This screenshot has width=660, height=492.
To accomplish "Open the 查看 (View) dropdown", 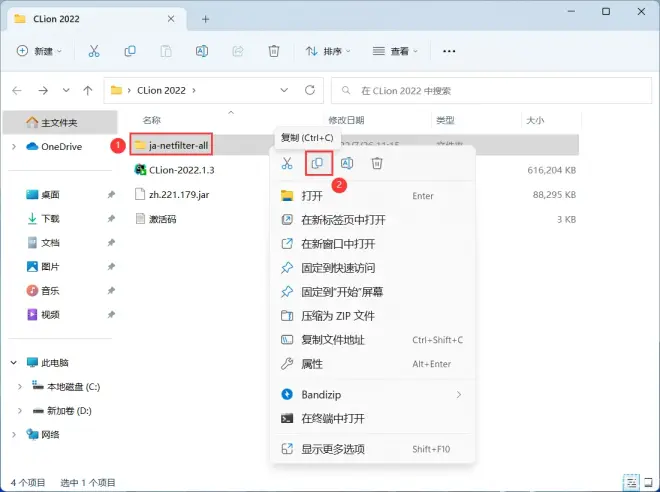I will point(395,51).
